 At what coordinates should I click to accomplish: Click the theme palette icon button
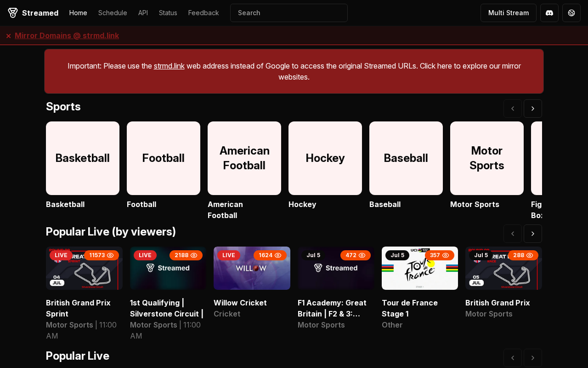click(571, 13)
